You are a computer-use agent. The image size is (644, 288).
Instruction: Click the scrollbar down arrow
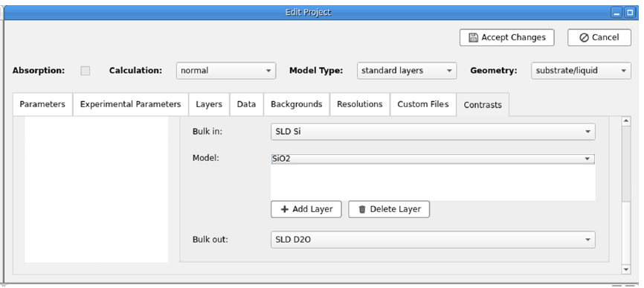point(626,269)
